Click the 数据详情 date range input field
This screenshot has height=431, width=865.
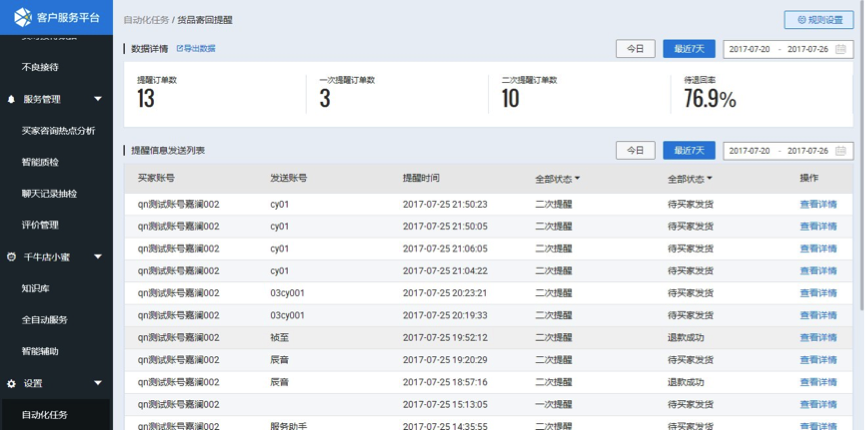coord(779,49)
